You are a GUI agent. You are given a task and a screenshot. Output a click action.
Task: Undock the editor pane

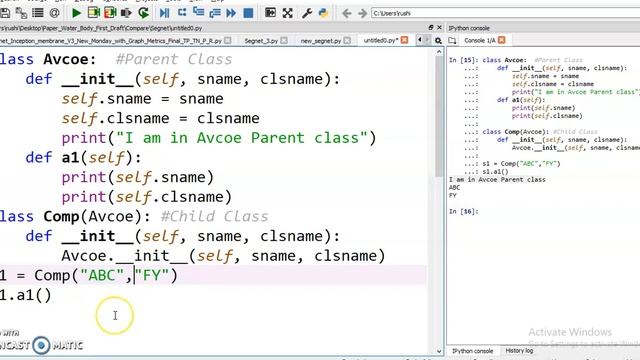(431, 27)
